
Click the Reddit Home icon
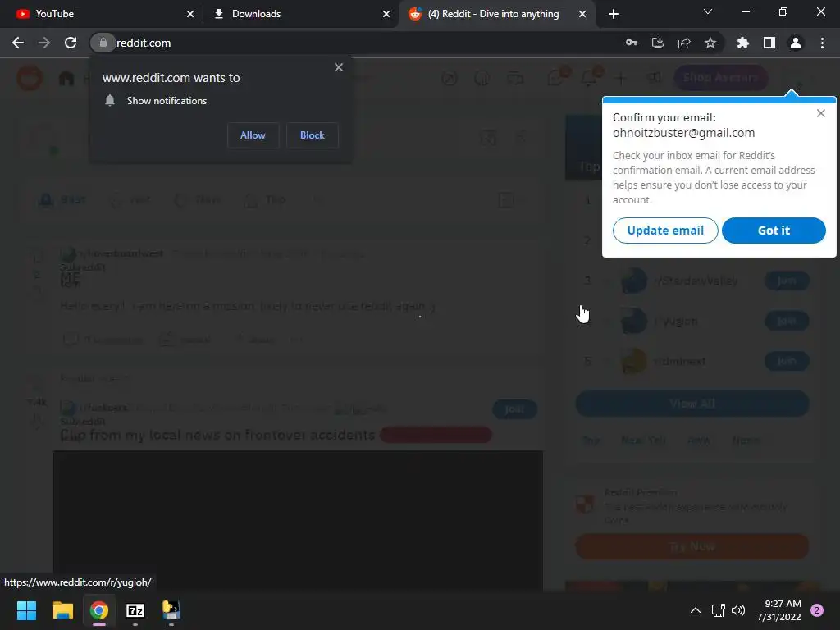click(66, 79)
